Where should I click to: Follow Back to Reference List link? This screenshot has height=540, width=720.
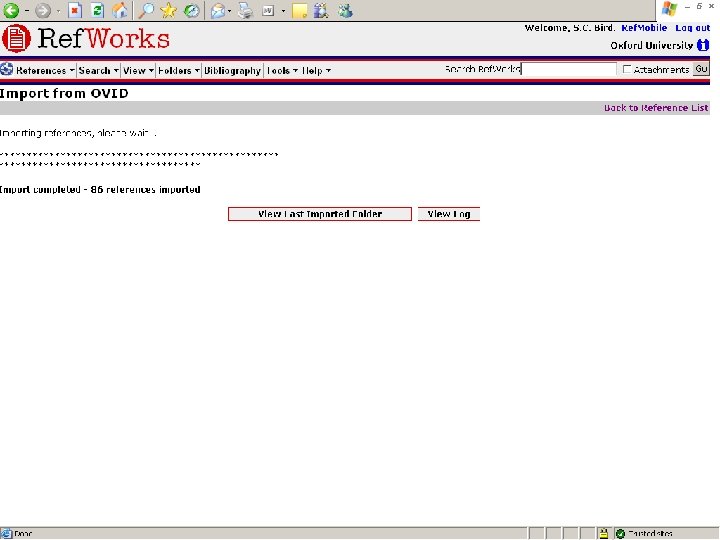click(656, 107)
